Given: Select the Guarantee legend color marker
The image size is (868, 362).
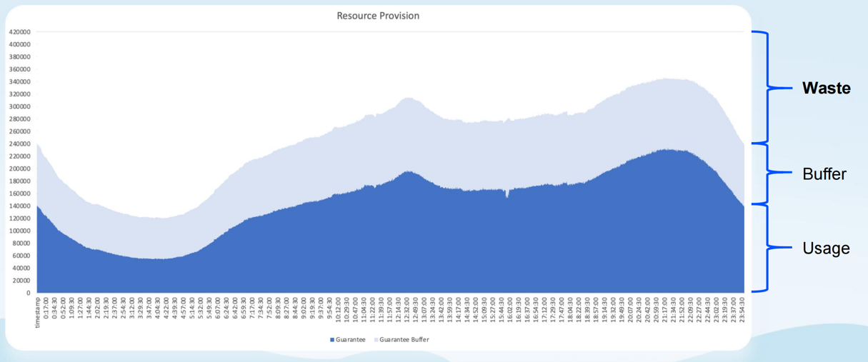Looking at the screenshot, I should pyautogui.click(x=332, y=340).
